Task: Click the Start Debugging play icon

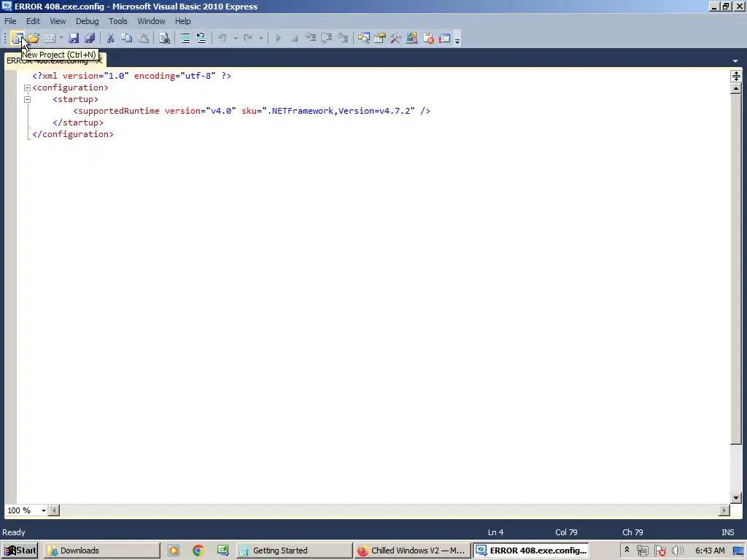Action: [279, 38]
